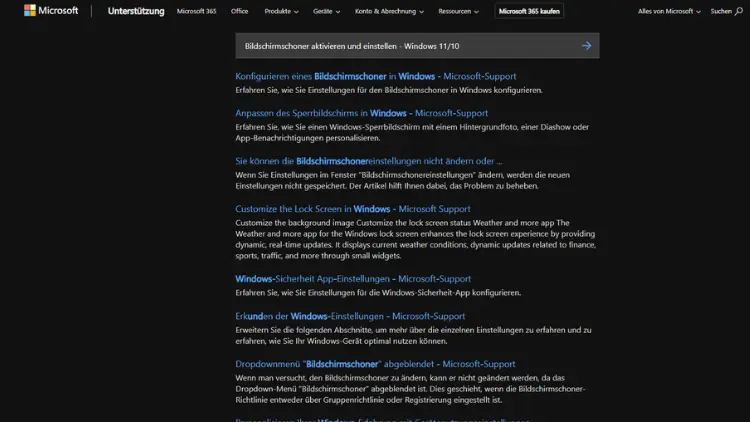Click Microsoft 365 kaufen button

pyautogui.click(x=529, y=11)
